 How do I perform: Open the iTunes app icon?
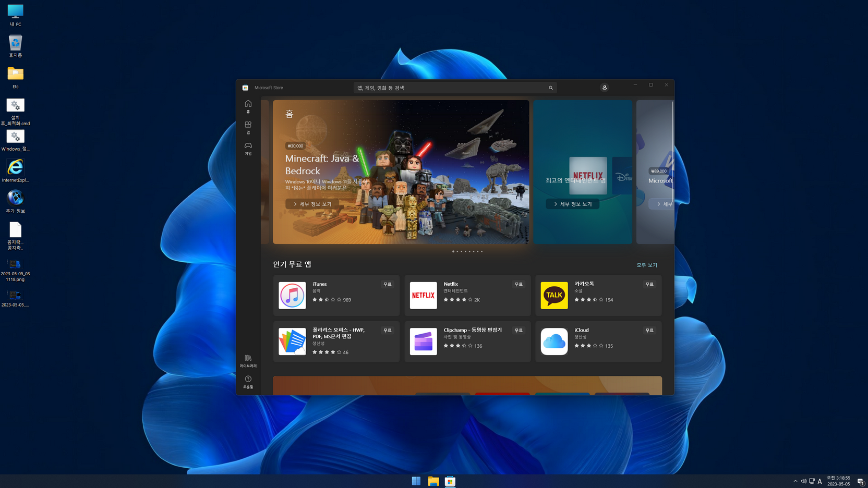tap(292, 295)
